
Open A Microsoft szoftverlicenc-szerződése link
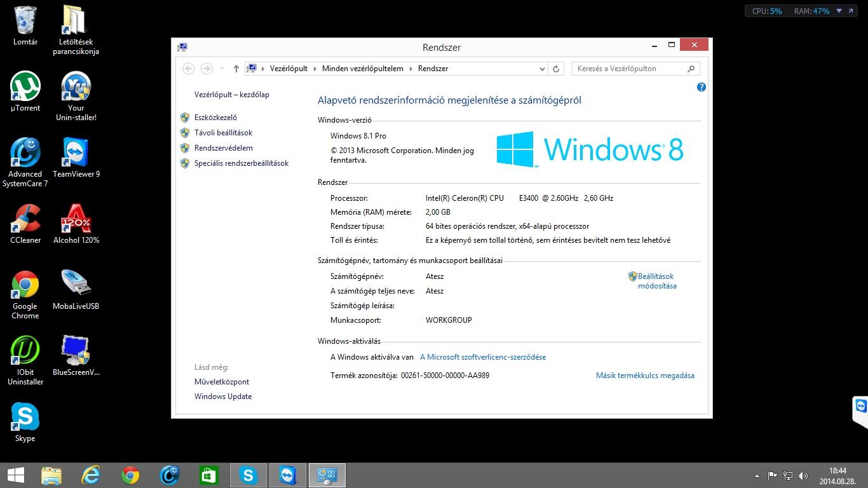click(x=483, y=357)
